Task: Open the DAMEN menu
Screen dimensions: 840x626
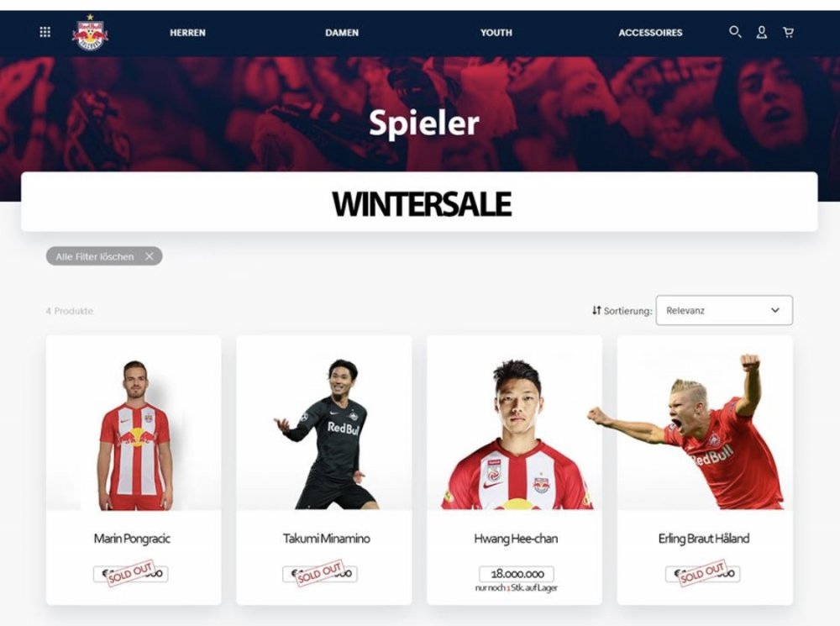Action: [x=342, y=33]
